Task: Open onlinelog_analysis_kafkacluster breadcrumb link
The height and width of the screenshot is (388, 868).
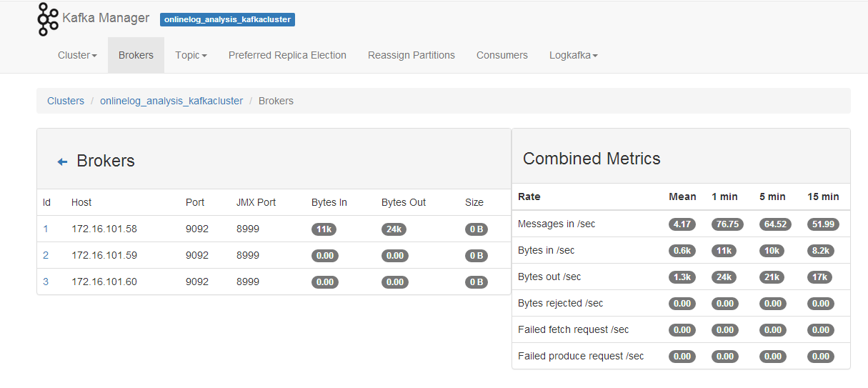Action: click(x=171, y=101)
